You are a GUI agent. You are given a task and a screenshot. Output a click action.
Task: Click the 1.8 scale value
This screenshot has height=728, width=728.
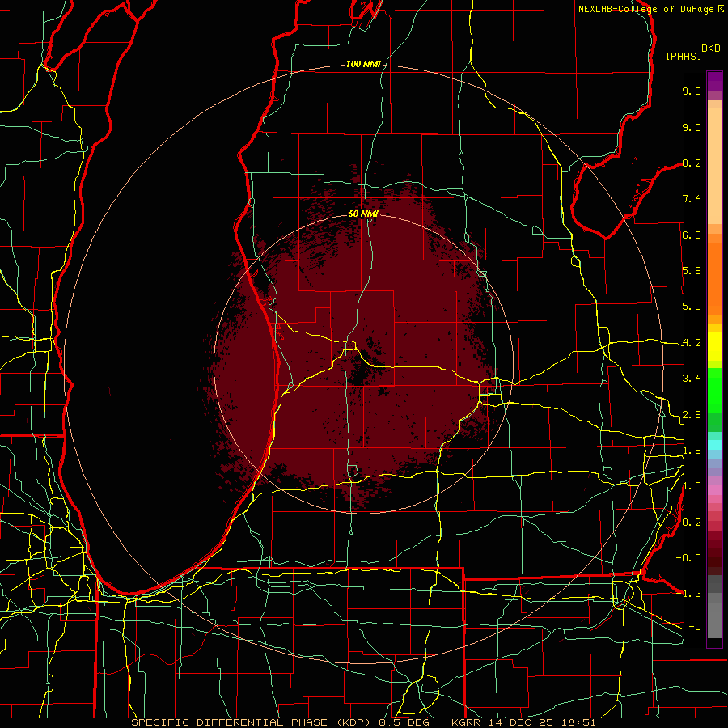[x=692, y=451]
